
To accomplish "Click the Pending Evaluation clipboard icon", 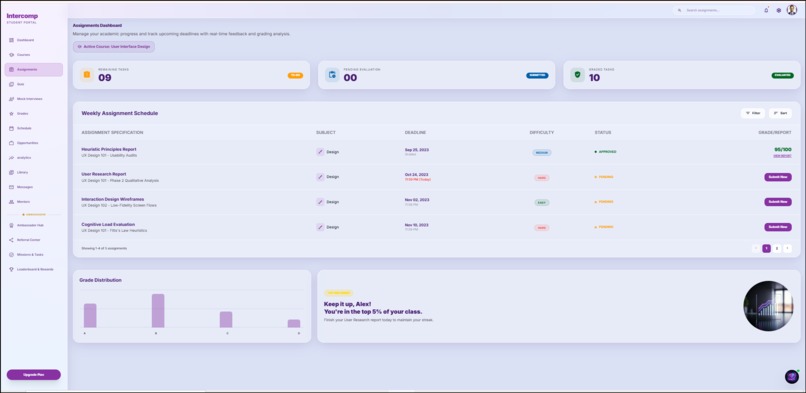I will click(x=332, y=75).
